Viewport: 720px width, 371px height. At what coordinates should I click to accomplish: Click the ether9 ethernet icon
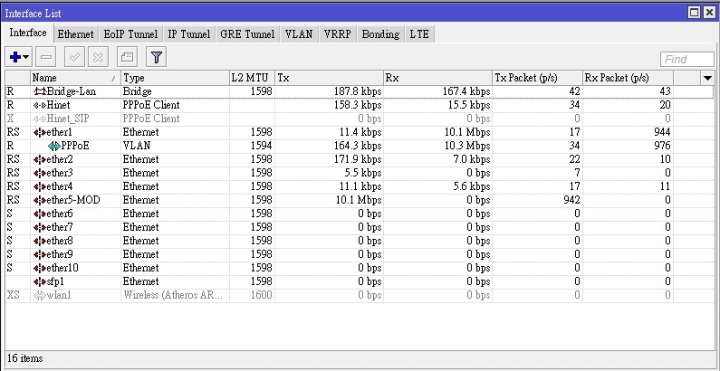[40, 254]
